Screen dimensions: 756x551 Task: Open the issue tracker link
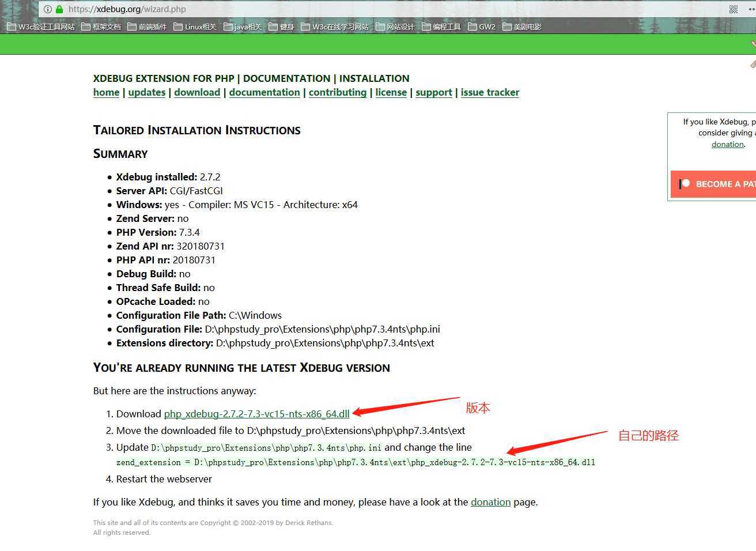click(490, 92)
